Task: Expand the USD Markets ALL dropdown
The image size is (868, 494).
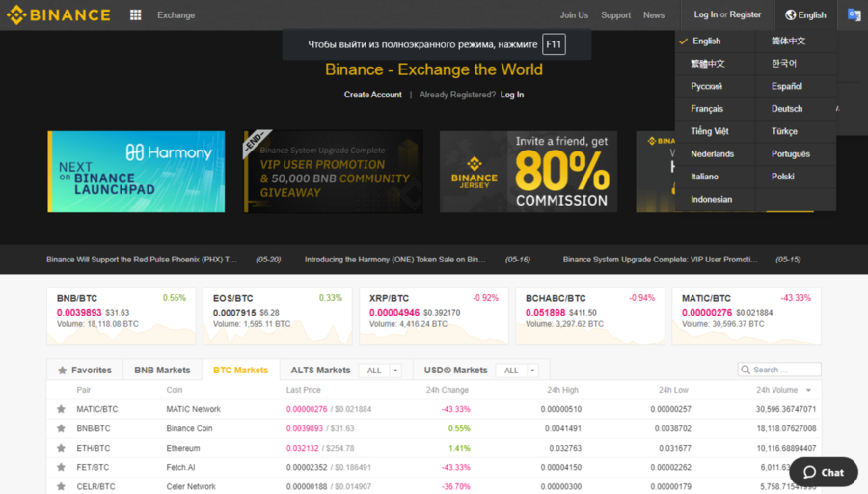Action: pyautogui.click(x=517, y=370)
